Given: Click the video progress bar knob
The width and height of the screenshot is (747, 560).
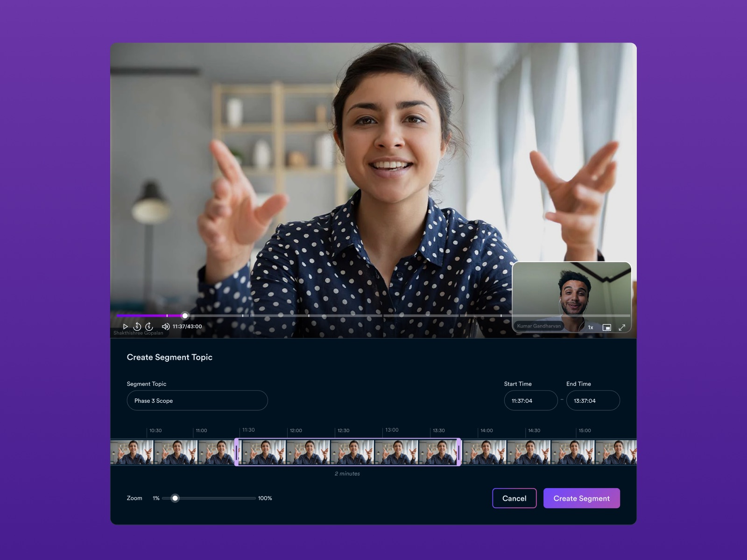Looking at the screenshot, I should [x=185, y=316].
